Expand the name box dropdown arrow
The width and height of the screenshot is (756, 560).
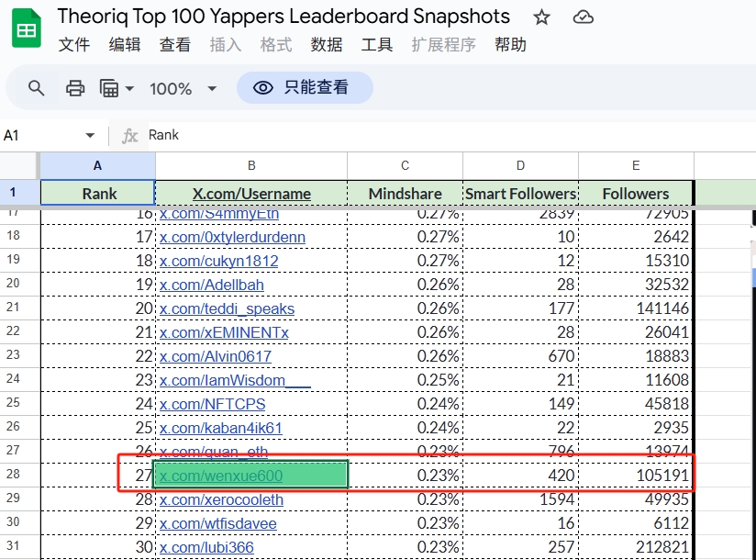[90, 136]
